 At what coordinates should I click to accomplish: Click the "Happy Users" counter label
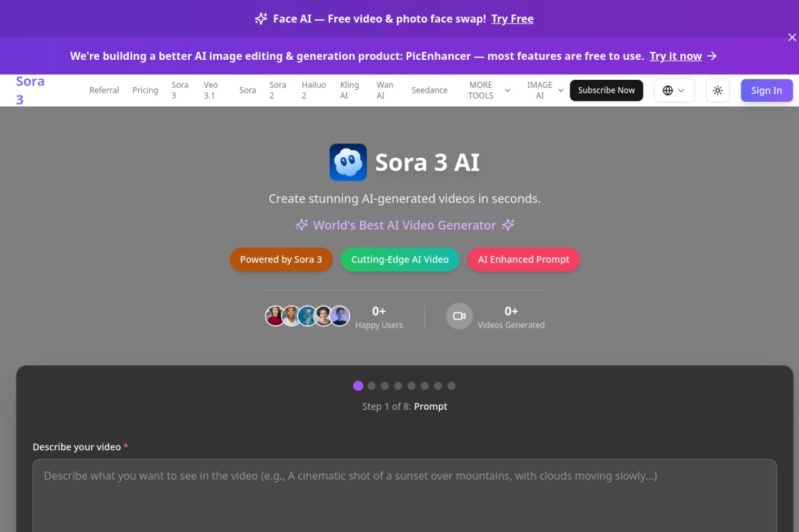click(379, 325)
